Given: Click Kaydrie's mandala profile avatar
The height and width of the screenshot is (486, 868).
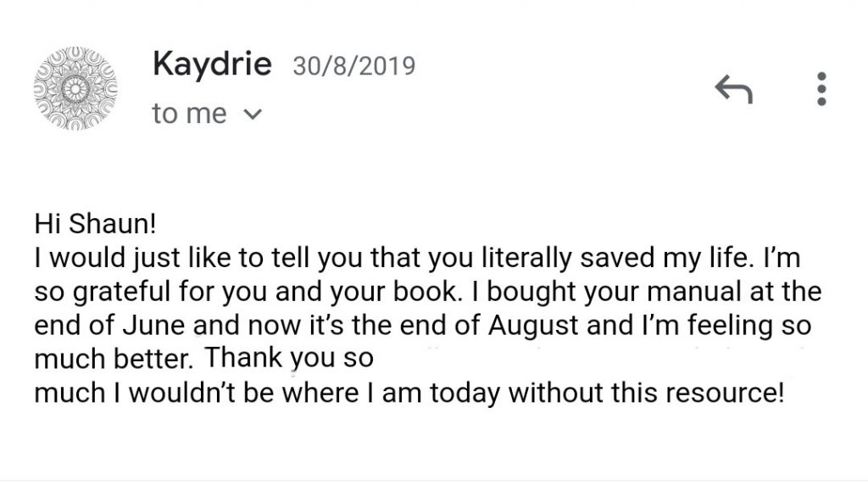Looking at the screenshot, I should (x=75, y=88).
